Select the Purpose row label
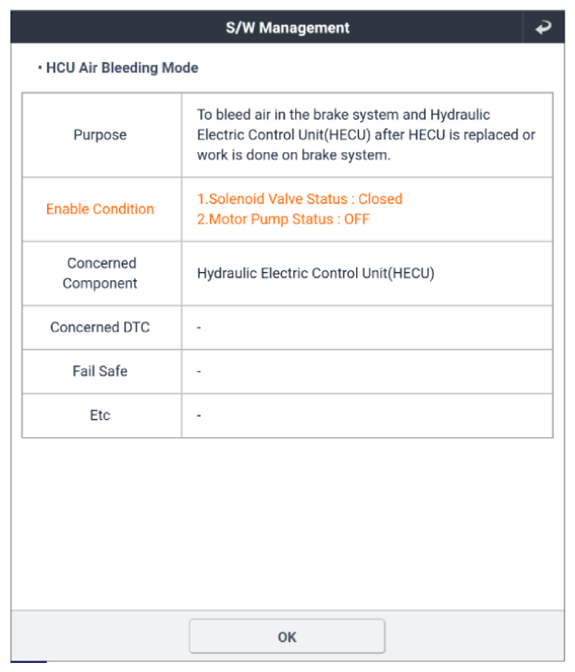Image resolution: width=575 pixels, height=672 pixels. [x=100, y=135]
